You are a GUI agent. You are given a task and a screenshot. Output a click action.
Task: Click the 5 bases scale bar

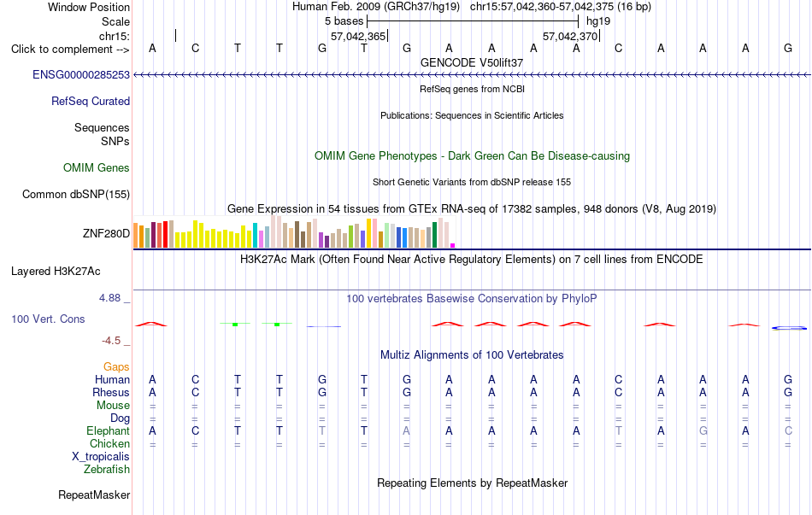473,21
